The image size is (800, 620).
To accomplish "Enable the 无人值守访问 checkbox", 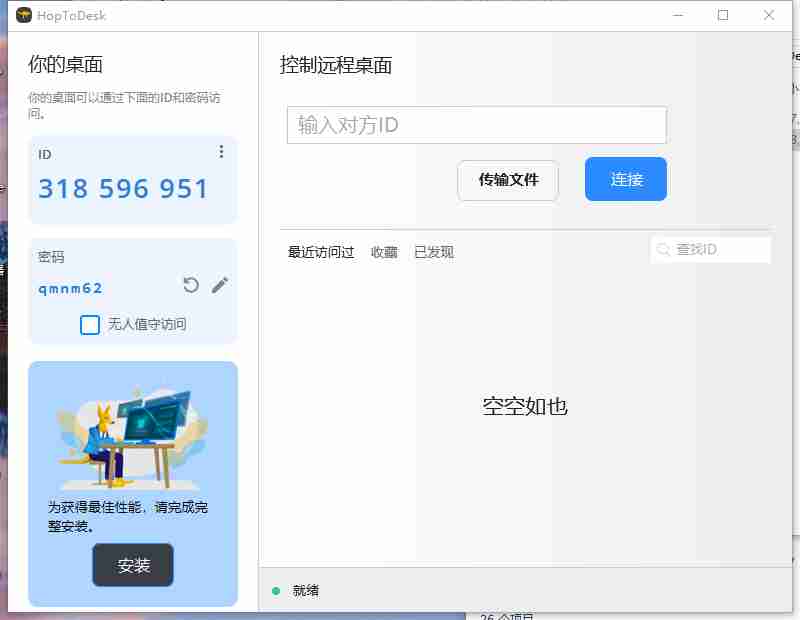I will coord(90,324).
